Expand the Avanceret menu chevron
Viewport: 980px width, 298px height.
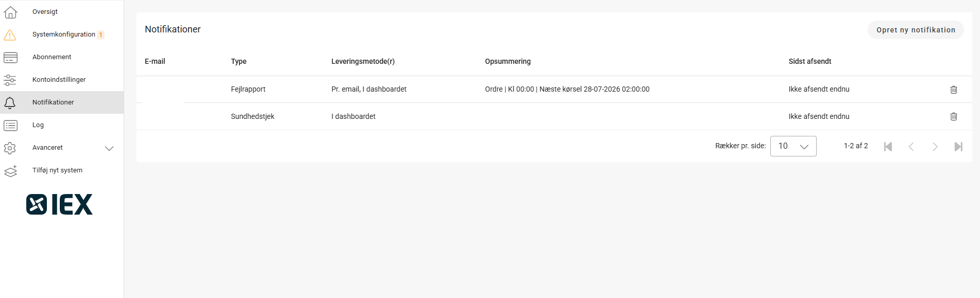pos(109,148)
